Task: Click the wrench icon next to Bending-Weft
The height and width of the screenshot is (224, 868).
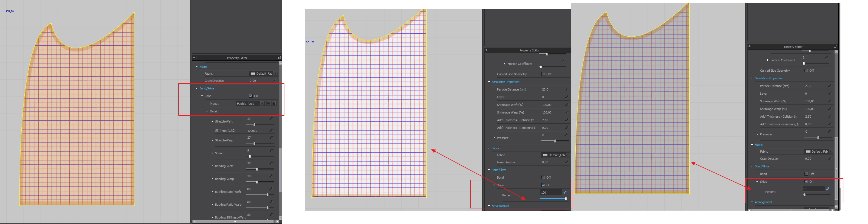Action: 271,163
